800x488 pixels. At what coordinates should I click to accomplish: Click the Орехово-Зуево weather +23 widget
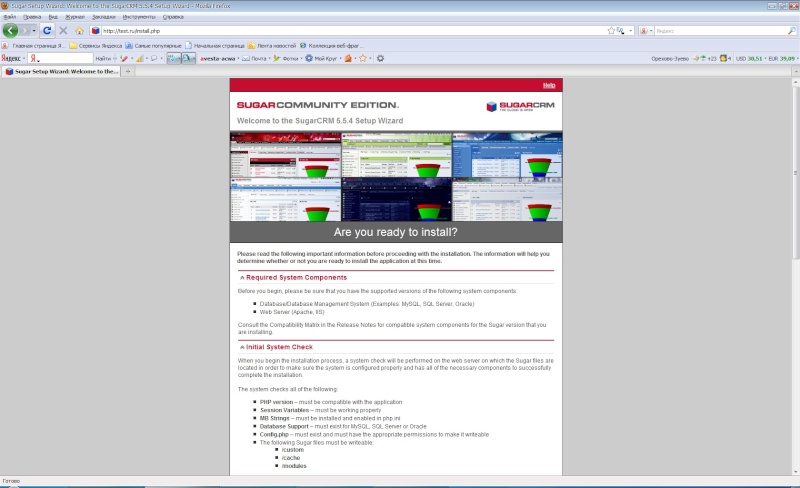[x=684, y=58]
